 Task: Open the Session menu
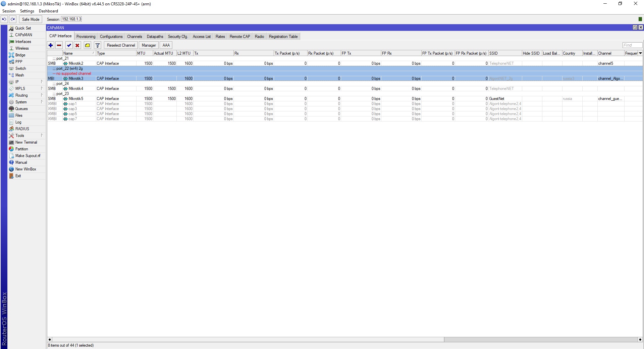pos(9,11)
